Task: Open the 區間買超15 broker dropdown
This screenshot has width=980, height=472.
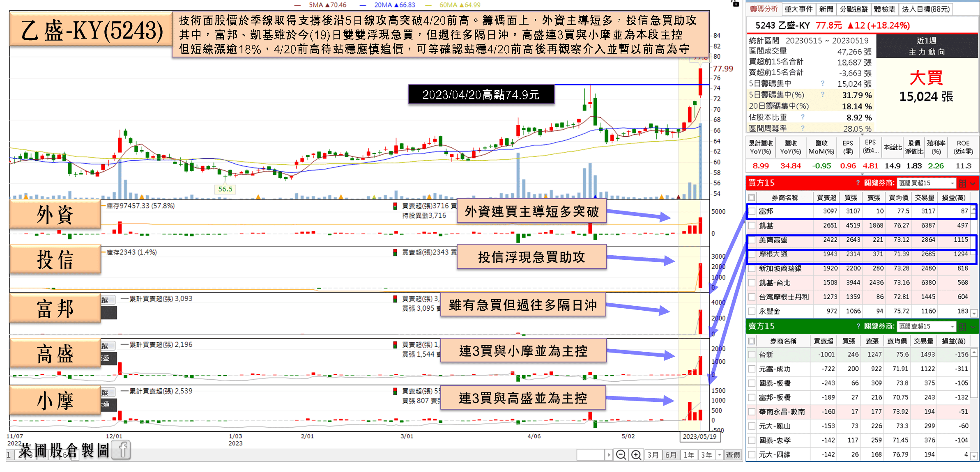Action: tap(927, 183)
